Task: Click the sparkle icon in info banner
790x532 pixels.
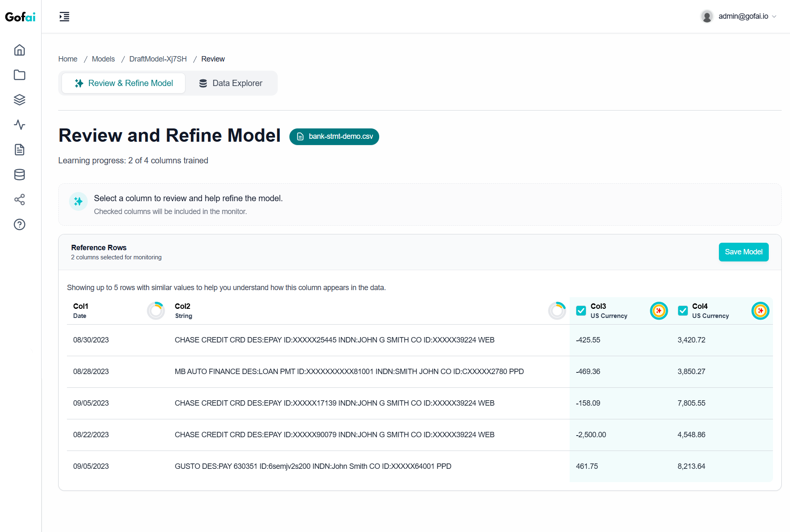Action: pos(78,202)
